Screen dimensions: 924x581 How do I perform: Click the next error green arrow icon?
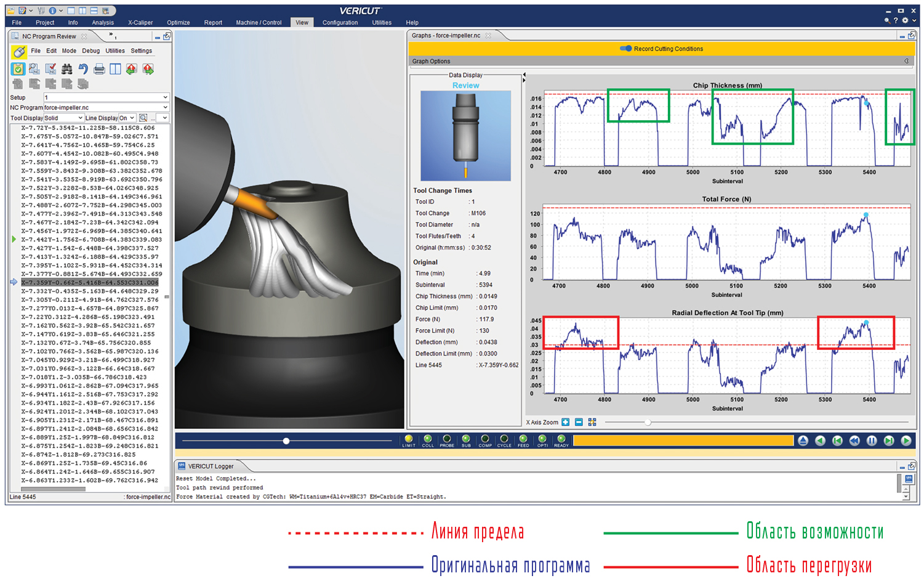pyautogui.click(x=148, y=69)
